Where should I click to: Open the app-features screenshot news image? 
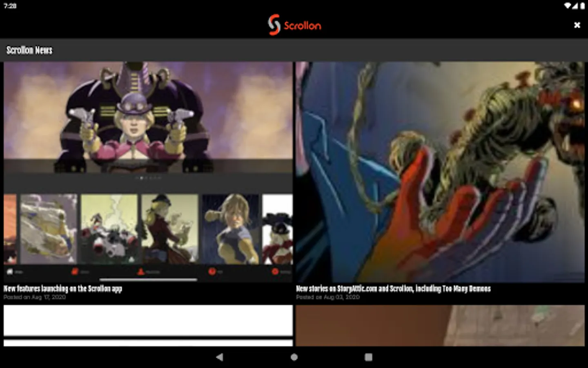pyautogui.click(x=148, y=172)
